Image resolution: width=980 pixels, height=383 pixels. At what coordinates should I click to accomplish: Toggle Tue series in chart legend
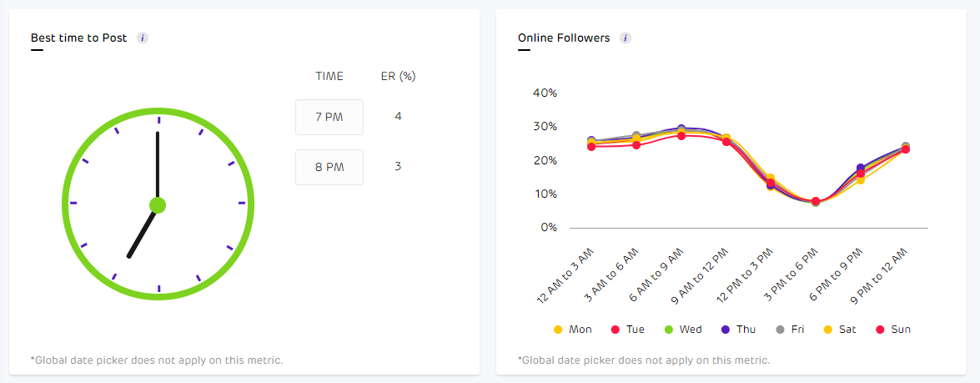(627, 330)
